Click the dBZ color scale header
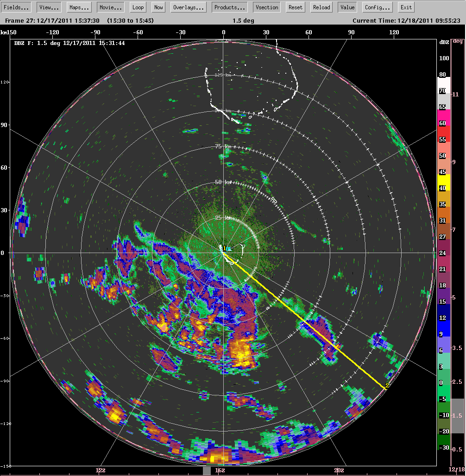Screen dimensions: 466x476 [x=444, y=42]
